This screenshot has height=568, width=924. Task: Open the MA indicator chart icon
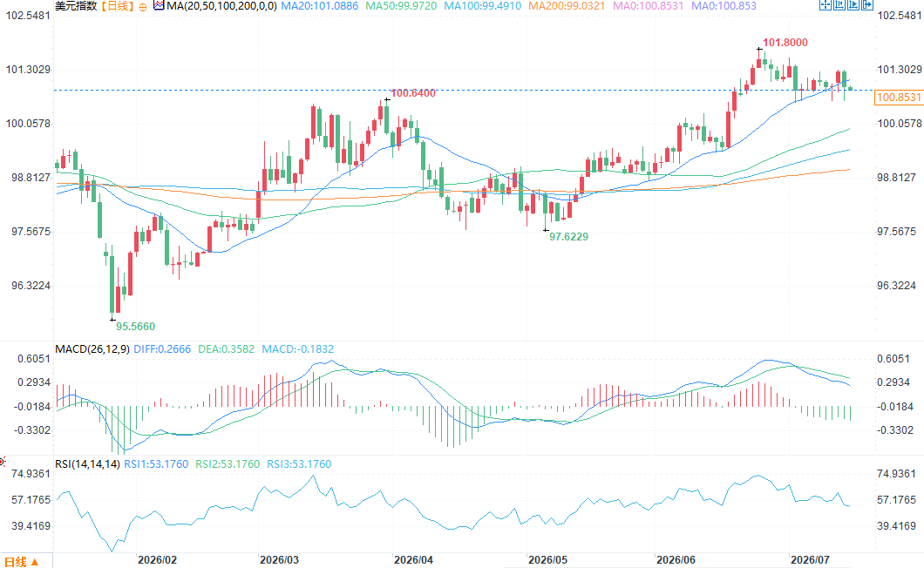pos(158,5)
